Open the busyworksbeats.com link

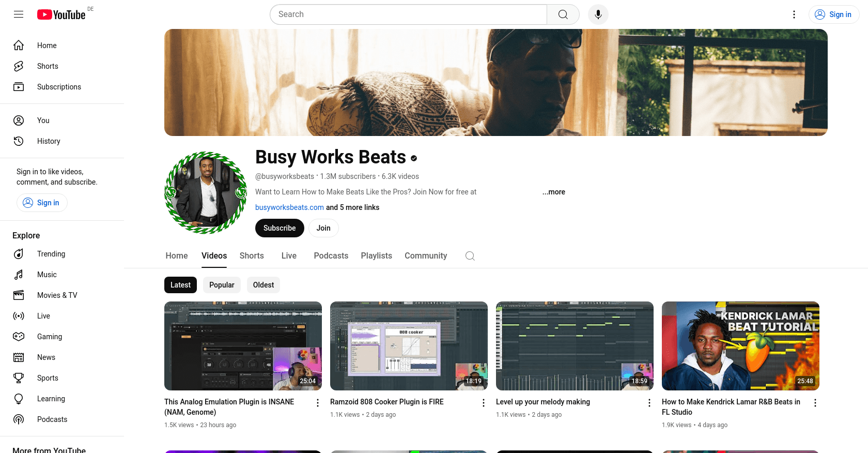click(289, 207)
